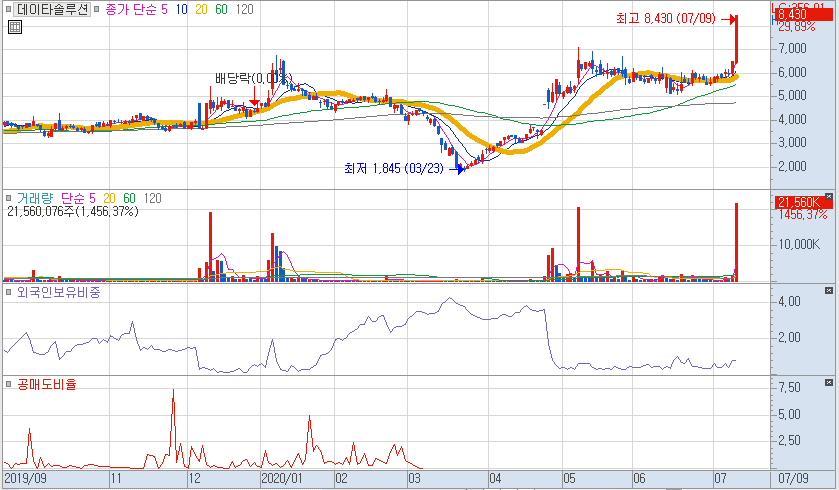Click the 2,000 price axis label
This screenshot has width=839, height=490.
(x=792, y=166)
